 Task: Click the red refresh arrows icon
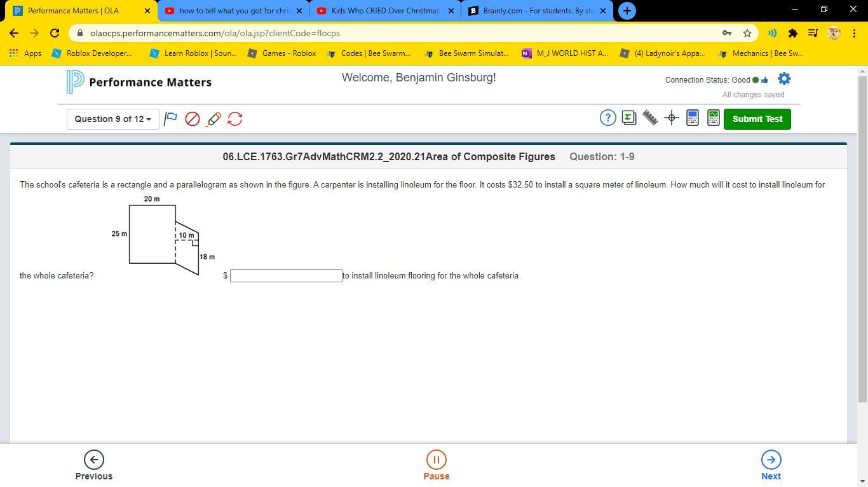pos(235,119)
